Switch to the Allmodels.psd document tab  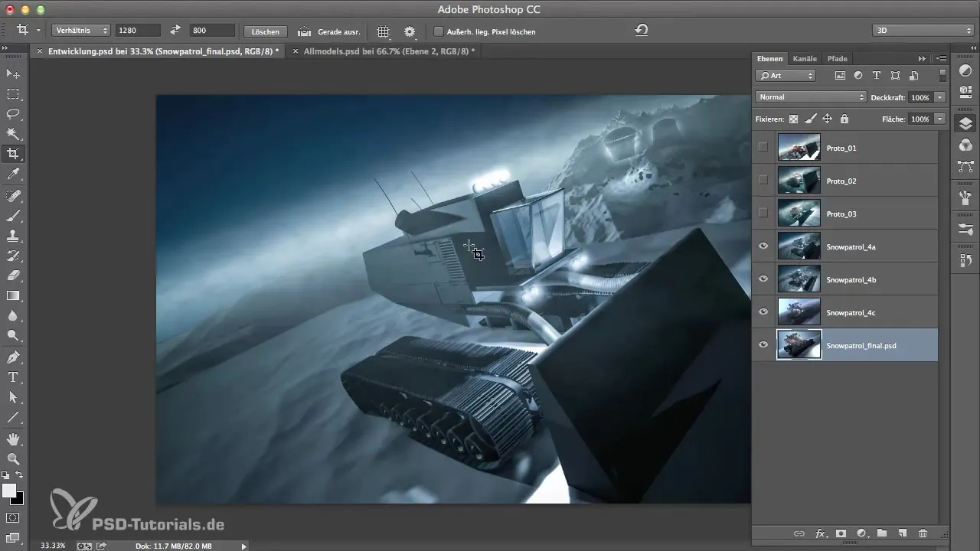click(x=389, y=51)
